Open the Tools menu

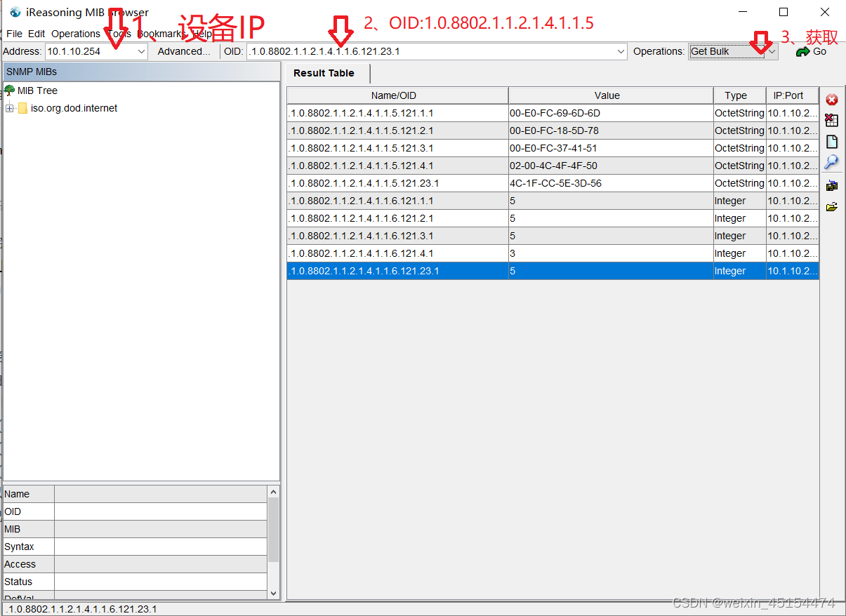click(118, 33)
